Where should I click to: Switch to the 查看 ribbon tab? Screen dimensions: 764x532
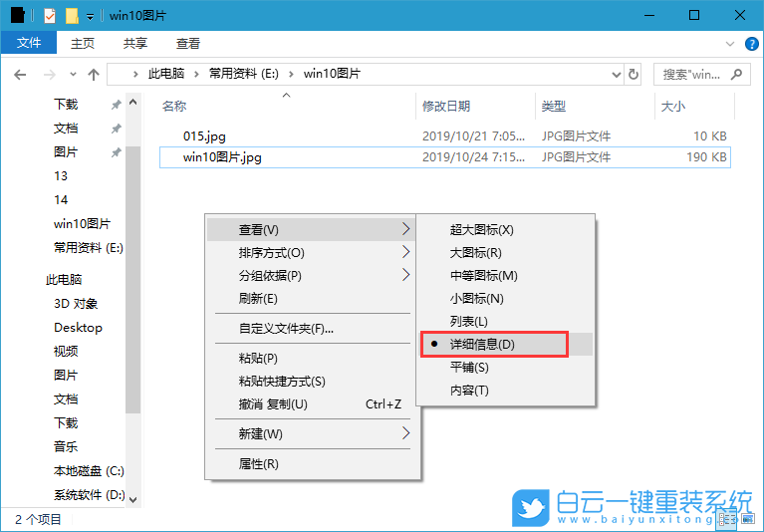pyautogui.click(x=188, y=44)
